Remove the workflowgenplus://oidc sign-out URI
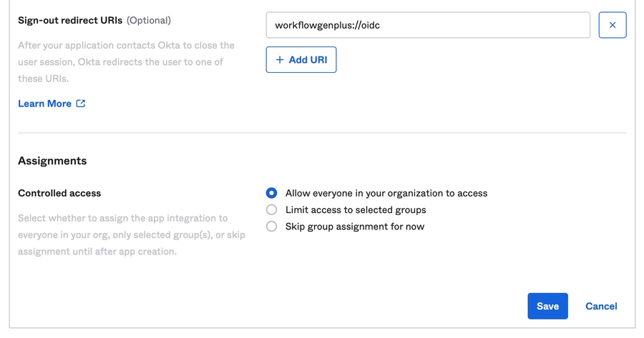Viewport: 644px width, 338px height. click(612, 25)
